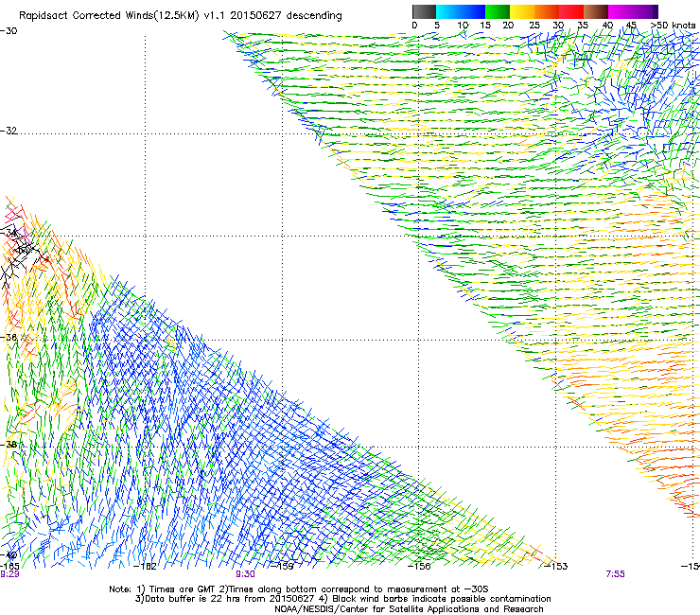Click the brown 35-40 knots legend swatch
This screenshot has width=700, height=615.
pos(596,11)
